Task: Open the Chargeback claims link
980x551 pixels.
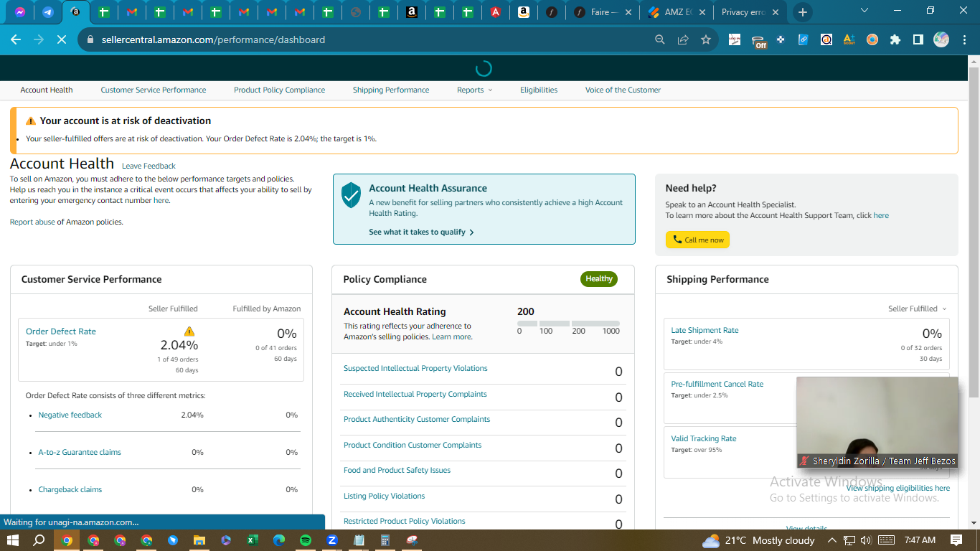Action: click(70, 489)
